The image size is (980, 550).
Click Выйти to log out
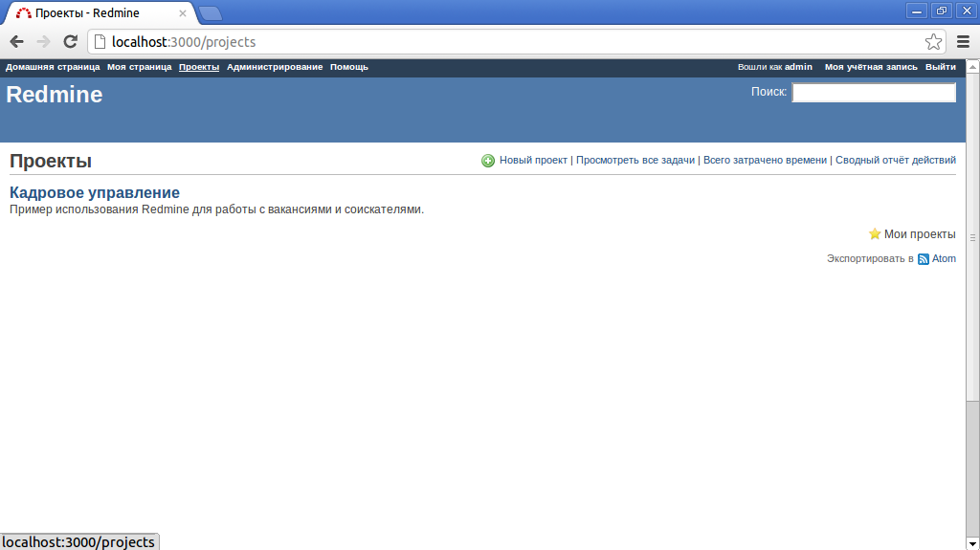[940, 67]
